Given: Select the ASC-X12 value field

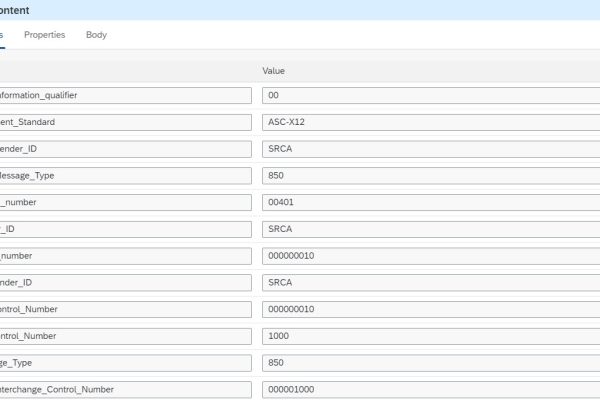Looking at the screenshot, I should click(x=430, y=122).
